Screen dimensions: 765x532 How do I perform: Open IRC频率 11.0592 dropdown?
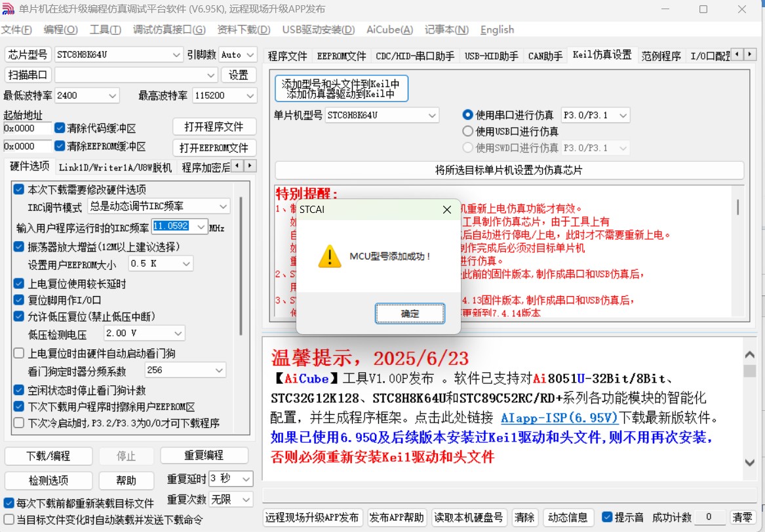[180, 226]
